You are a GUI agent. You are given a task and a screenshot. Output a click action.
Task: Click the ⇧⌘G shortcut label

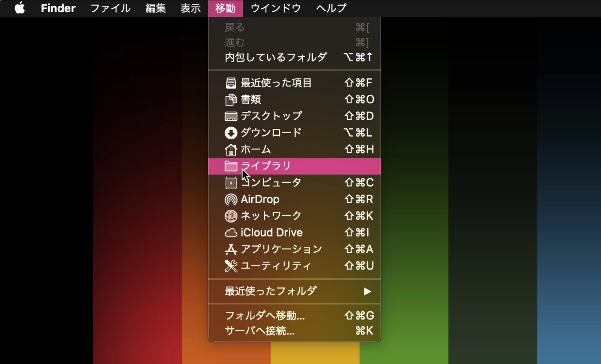tap(359, 316)
